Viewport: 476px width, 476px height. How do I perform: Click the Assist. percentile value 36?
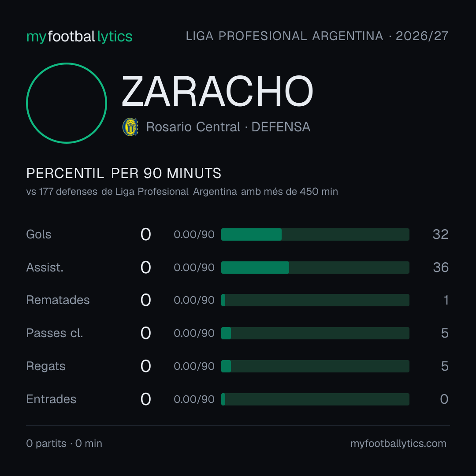pos(440,268)
